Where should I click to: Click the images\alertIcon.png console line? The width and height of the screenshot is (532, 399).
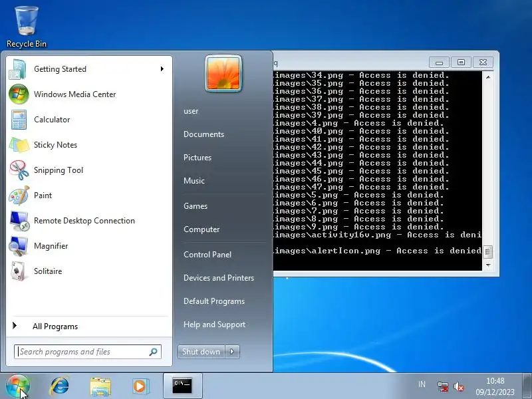(377, 251)
